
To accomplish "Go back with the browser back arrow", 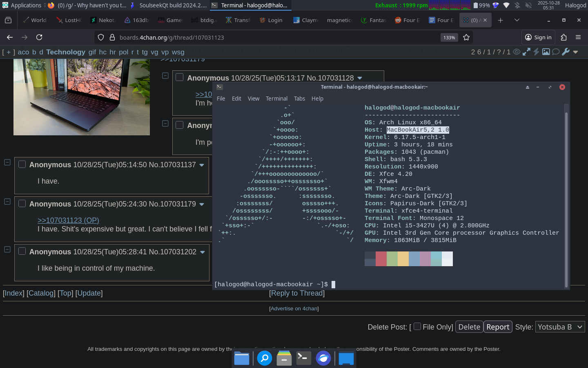I will coord(10,37).
